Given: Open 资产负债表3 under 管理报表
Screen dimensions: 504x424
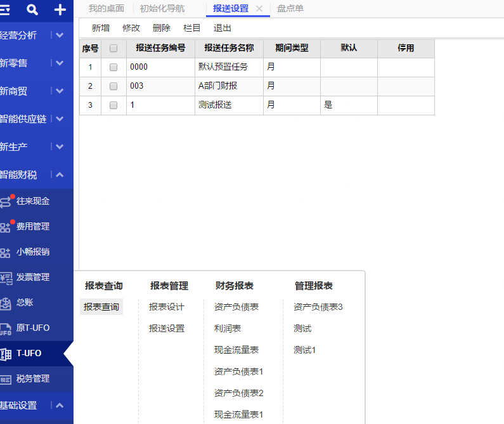Looking at the screenshot, I should click(x=318, y=307).
